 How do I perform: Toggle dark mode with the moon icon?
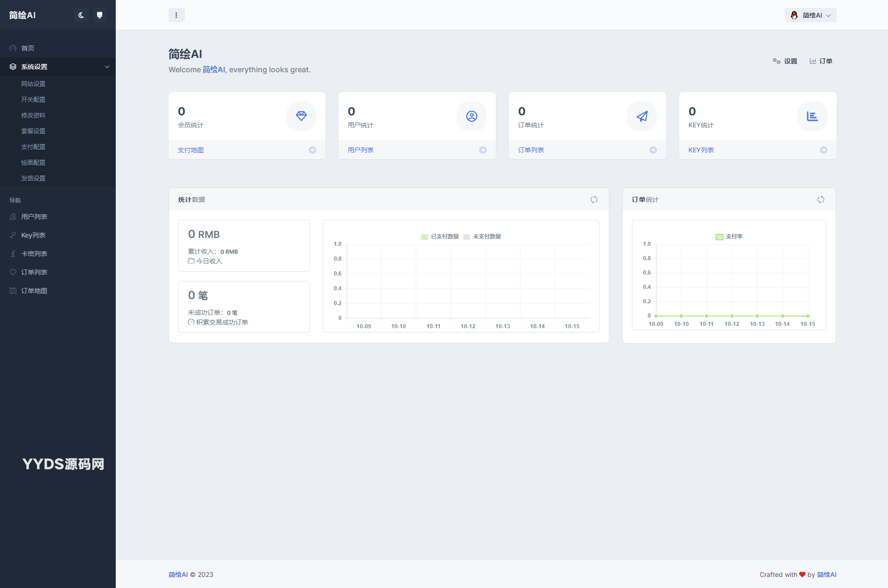click(81, 15)
